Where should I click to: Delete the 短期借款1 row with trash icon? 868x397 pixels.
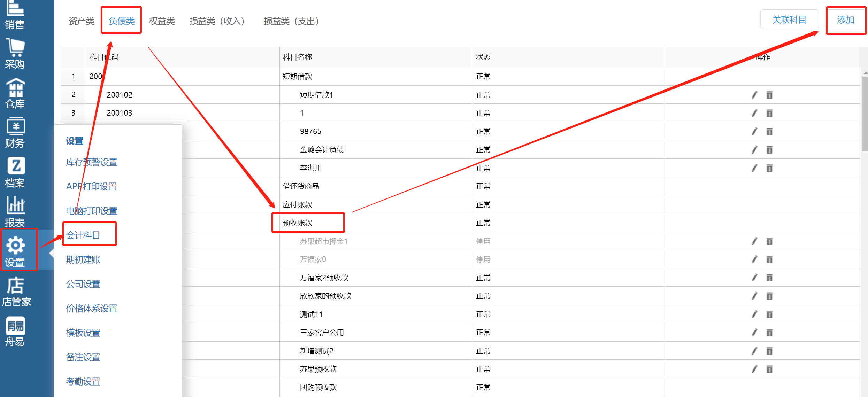(x=769, y=95)
